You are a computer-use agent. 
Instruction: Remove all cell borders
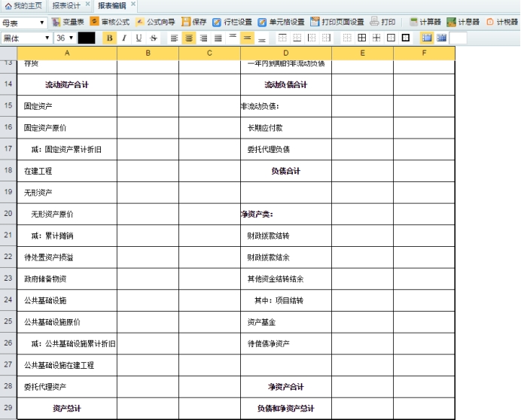tap(347, 38)
